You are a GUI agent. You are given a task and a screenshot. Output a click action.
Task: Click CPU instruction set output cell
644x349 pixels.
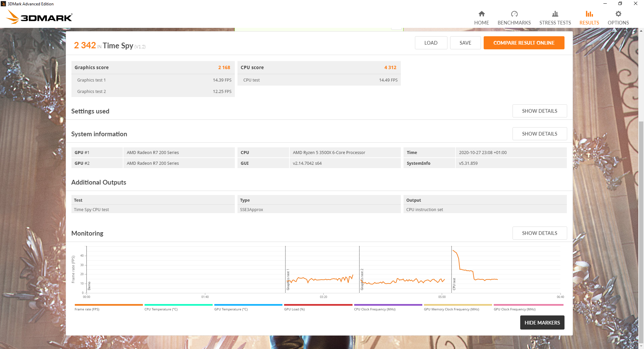(x=485, y=209)
